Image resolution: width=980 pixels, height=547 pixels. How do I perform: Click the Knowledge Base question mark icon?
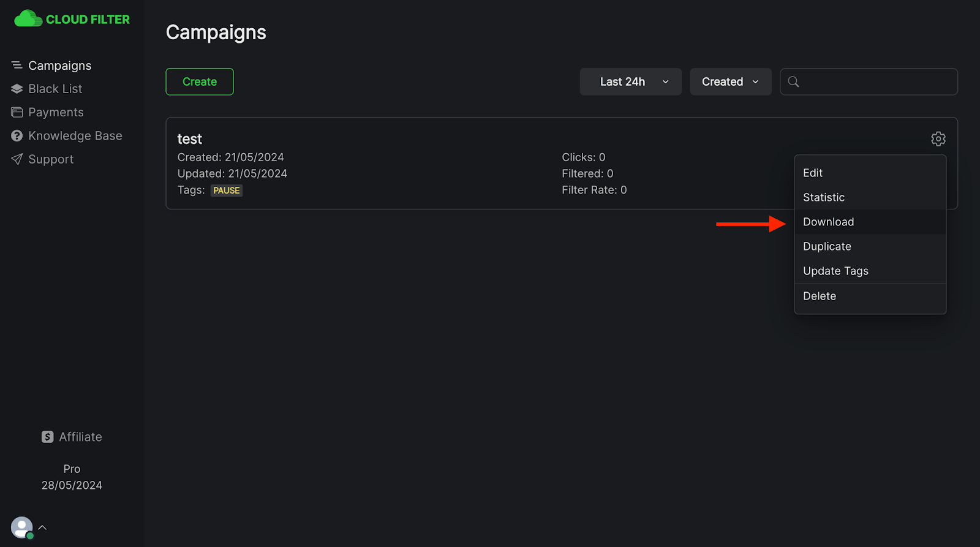click(x=17, y=136)
